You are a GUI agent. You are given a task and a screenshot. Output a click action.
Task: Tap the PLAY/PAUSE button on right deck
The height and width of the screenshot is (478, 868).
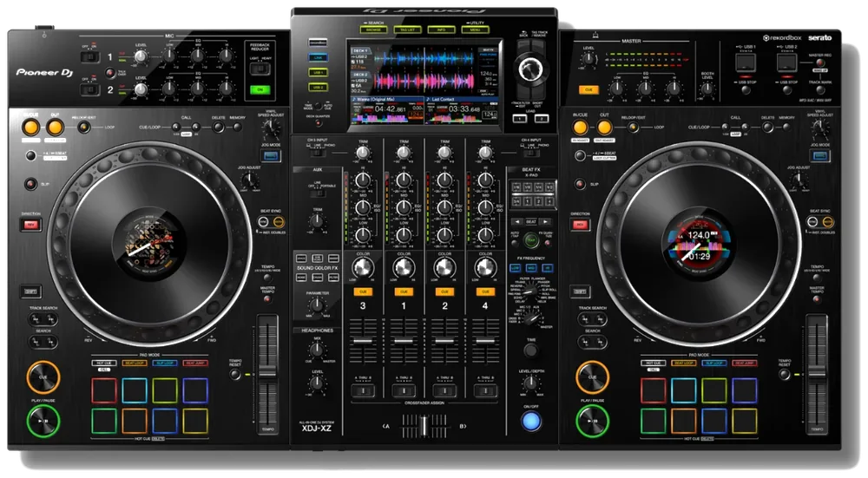point(592,421)
